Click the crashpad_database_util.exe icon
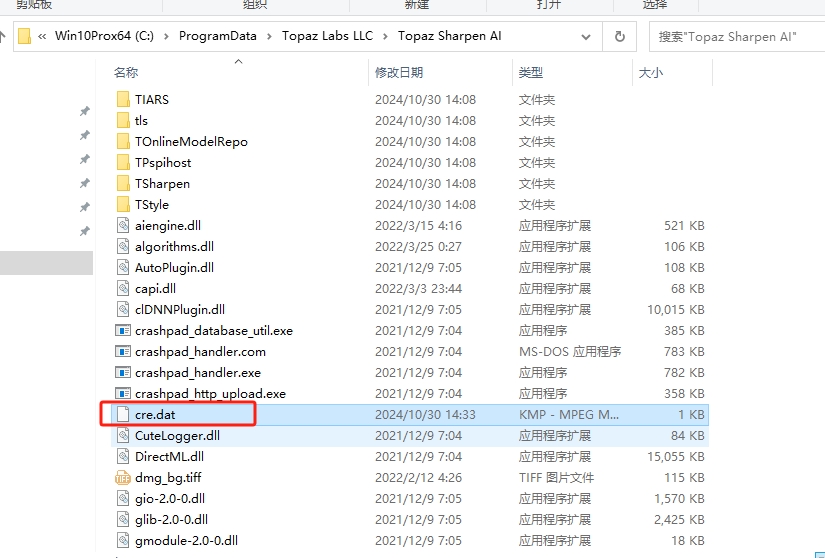 (x=123, y=331)
